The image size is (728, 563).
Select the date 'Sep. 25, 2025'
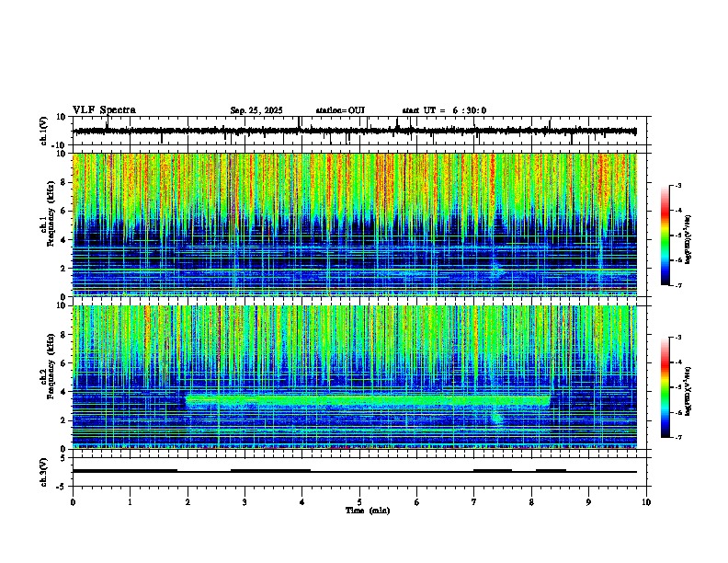pos(256,110)
